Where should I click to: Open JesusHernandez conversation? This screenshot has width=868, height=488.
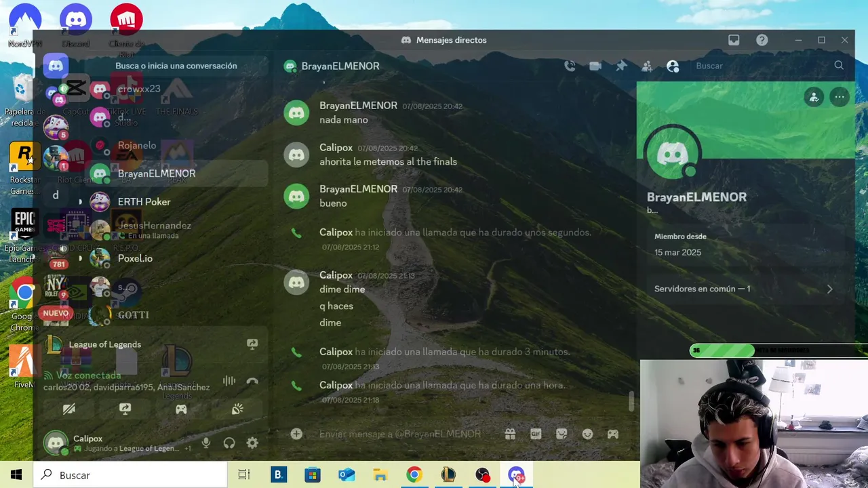176,230
